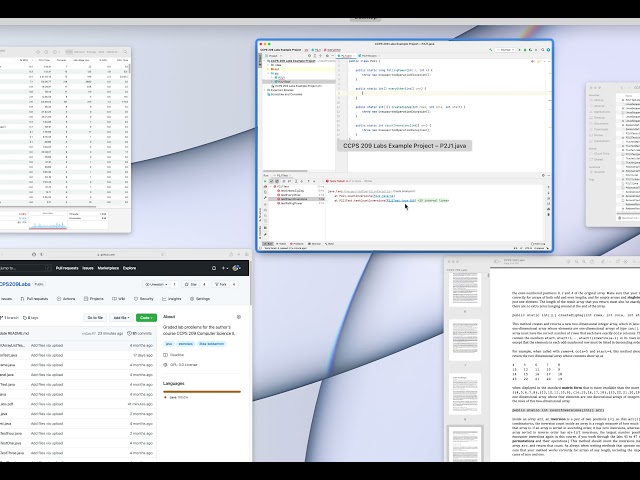Open the Wiki tab of the GitHub repo
Image resolution: width=640 pixels, height=480 pixels.
coord(118,299)
